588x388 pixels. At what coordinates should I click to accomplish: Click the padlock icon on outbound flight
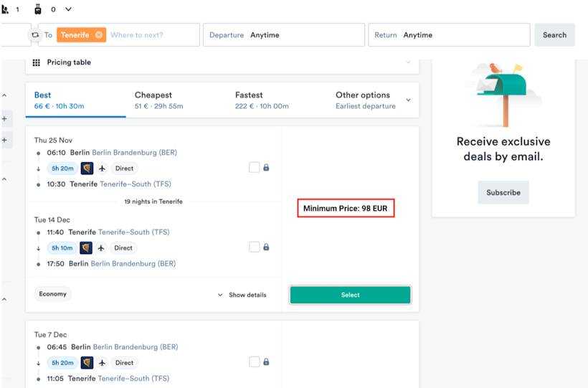(x=266, y=168)
